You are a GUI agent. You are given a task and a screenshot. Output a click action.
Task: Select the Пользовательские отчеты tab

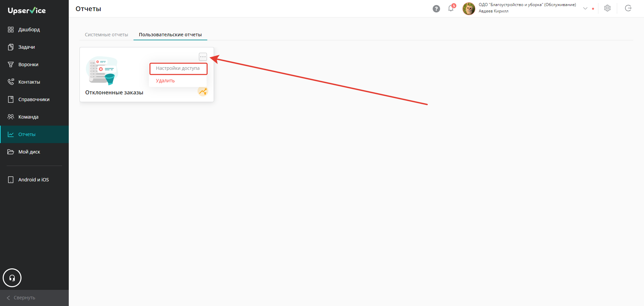point(170,35)
